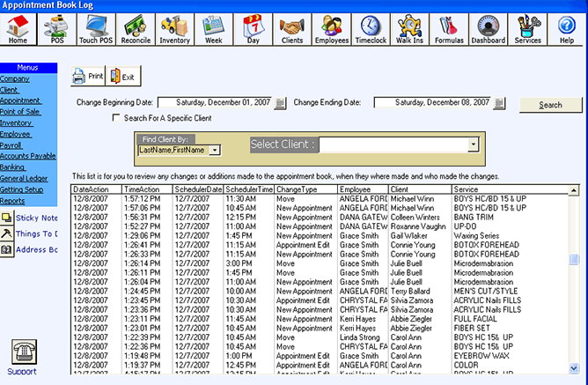Image resolution: width=588 pixels, height=385 pixels.
Task: Open the Home toolbar icon
Action: pyautogui.click(x=18, y=29)
